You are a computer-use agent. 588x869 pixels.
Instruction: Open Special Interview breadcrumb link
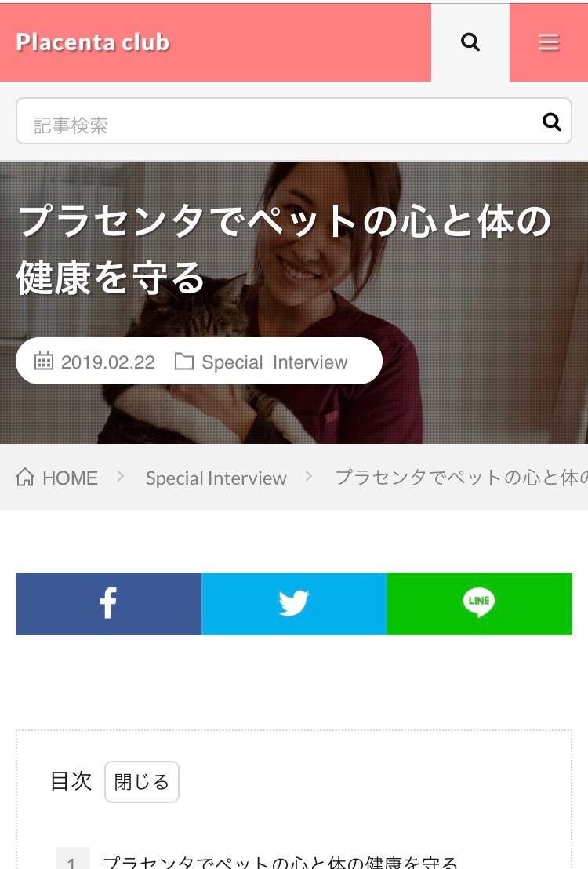216,478
